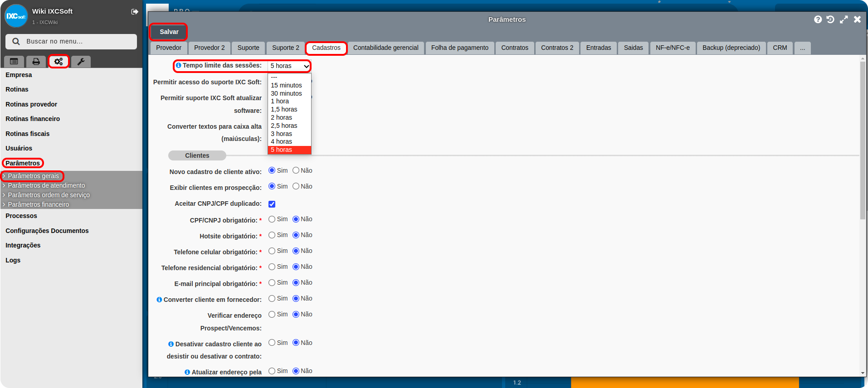
Task: Open the gears settings sidebar icon
Action: click(59, 62)
